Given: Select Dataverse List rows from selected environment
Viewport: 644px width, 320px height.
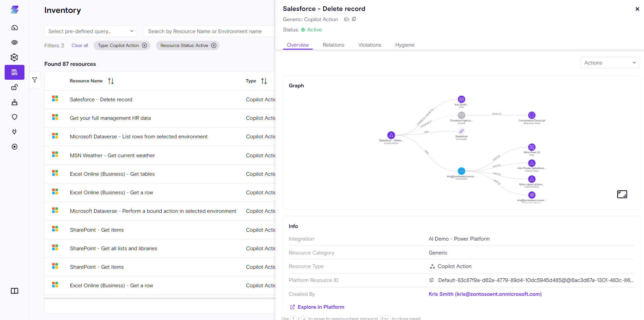Looking at the screenshot, I should [x=160, y=137].
